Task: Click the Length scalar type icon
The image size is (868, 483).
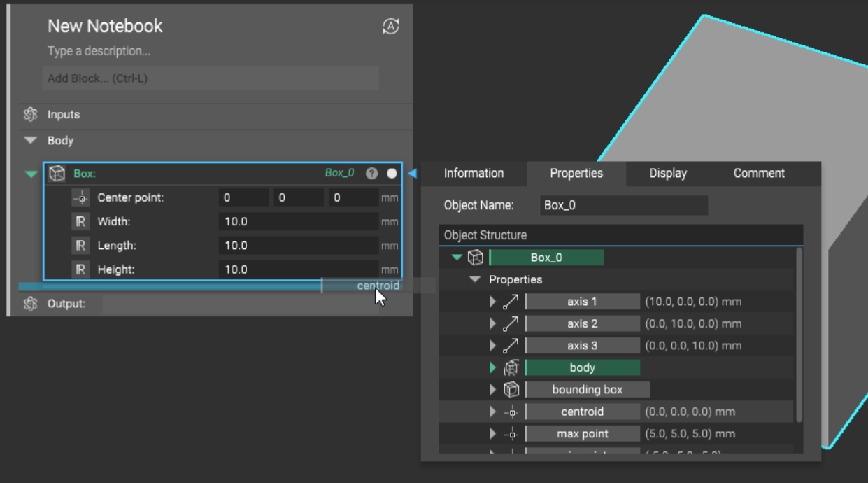Action: pos(81,246)
